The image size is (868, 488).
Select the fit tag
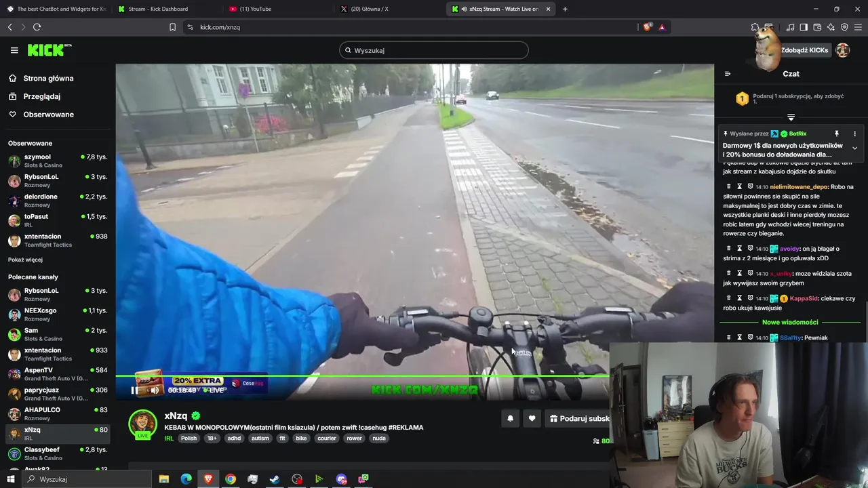283,438
